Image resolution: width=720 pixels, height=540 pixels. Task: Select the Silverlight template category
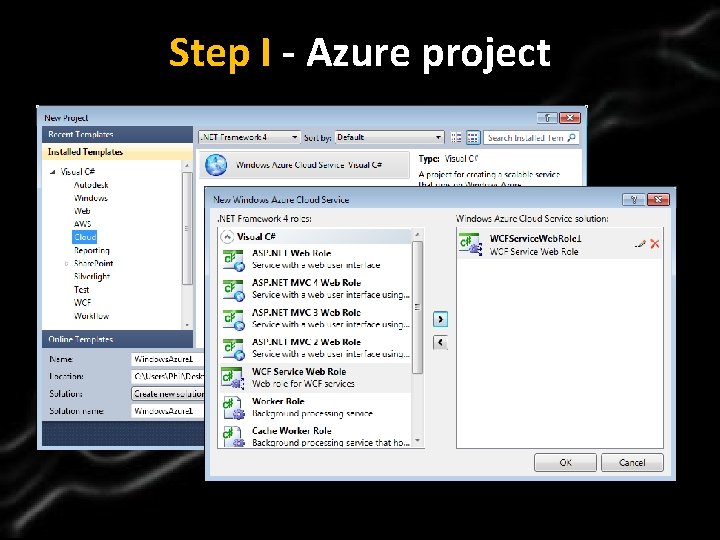(92, 276)
